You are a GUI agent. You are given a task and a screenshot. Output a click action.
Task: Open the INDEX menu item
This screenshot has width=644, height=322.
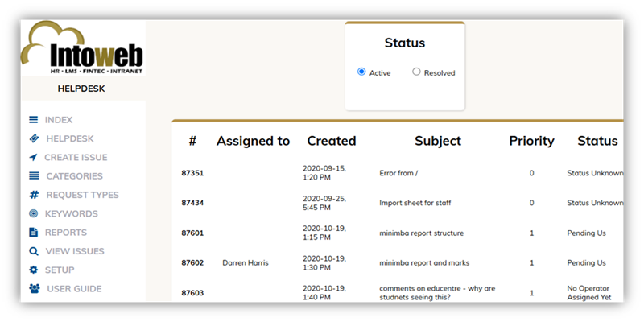[59, 120]
